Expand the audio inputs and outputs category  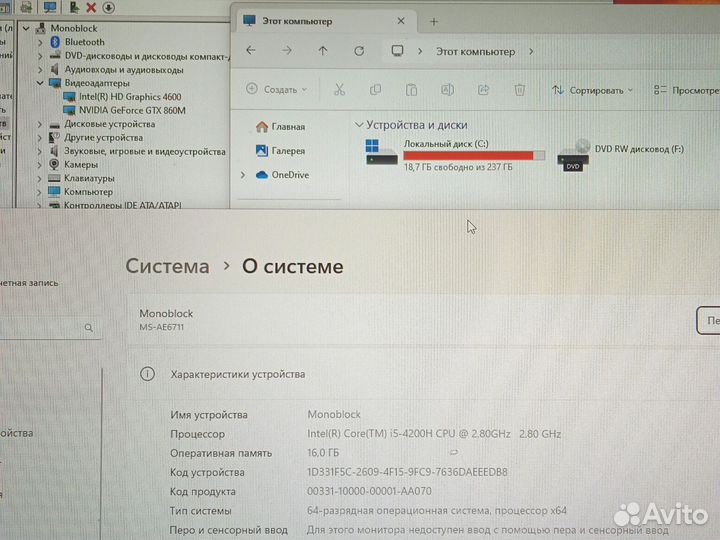coord(40,70)
